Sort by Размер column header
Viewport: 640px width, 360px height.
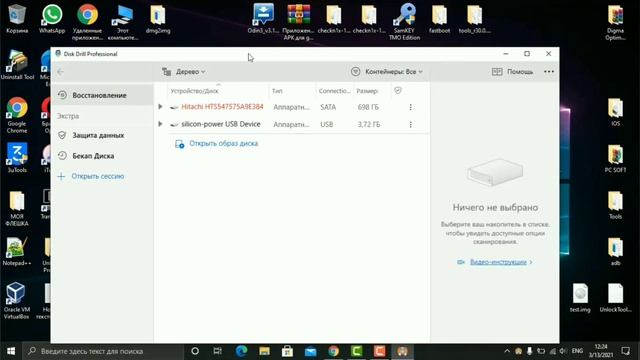coord(367,91)
